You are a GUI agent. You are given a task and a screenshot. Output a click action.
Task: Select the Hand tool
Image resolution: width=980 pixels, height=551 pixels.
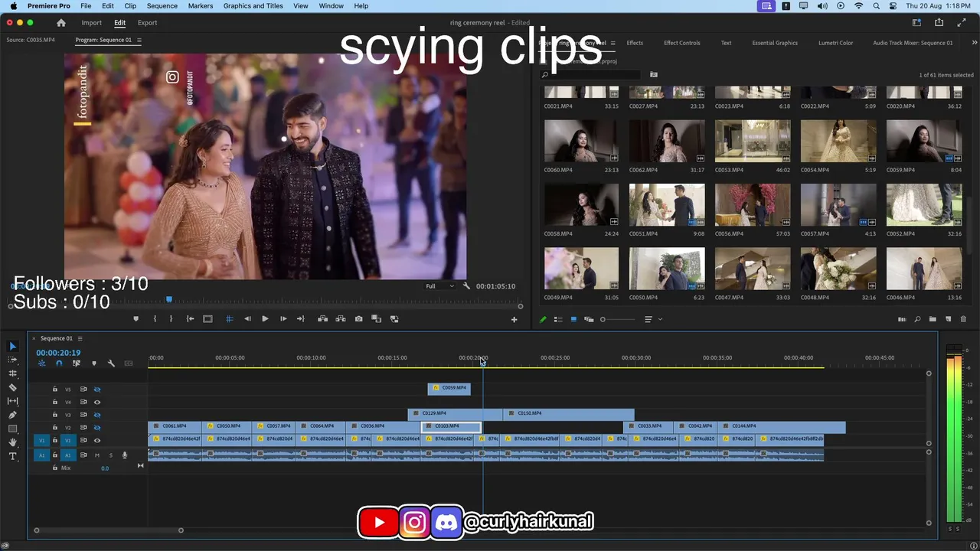[x=12, y=442]
